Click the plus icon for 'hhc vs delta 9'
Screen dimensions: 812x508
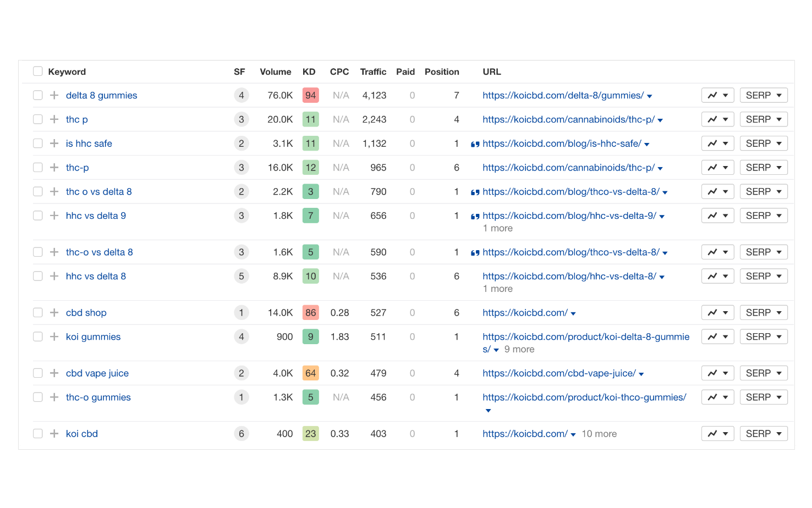[54, 216]
